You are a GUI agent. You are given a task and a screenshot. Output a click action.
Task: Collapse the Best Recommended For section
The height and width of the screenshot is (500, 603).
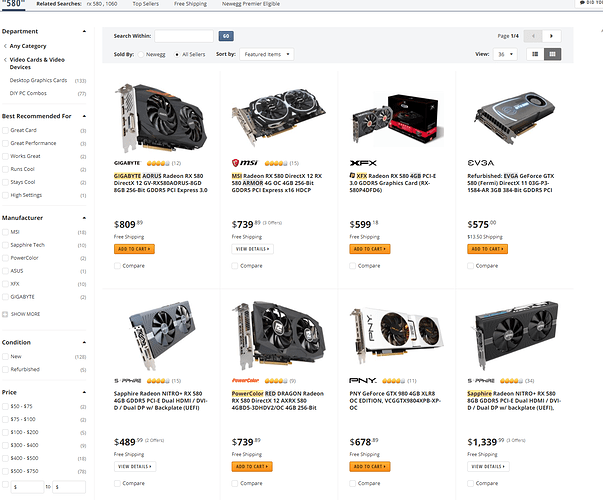pos(84,116)
